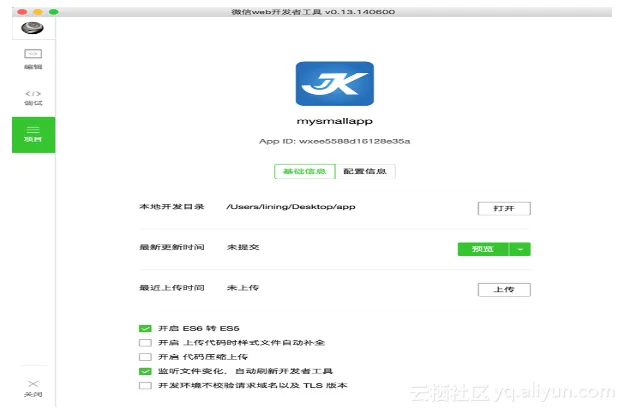Click the 本地开发目录 label
626x413 pixels.
coord(172,206)
